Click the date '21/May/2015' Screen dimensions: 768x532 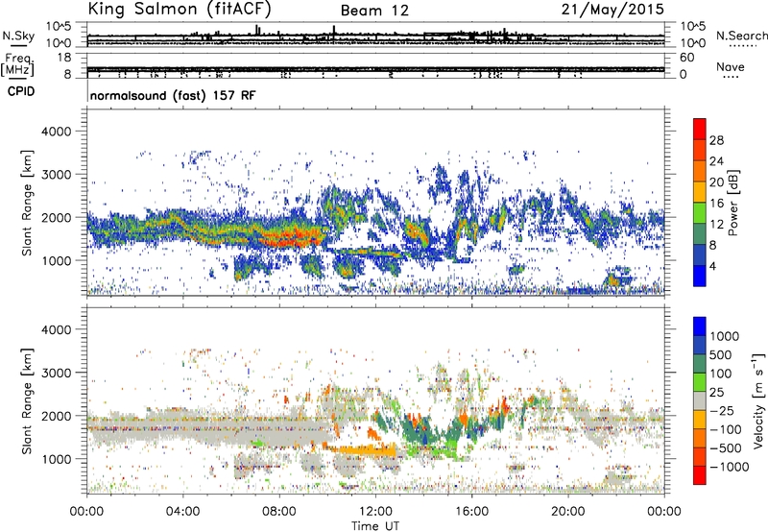click(x=612, y=10)
